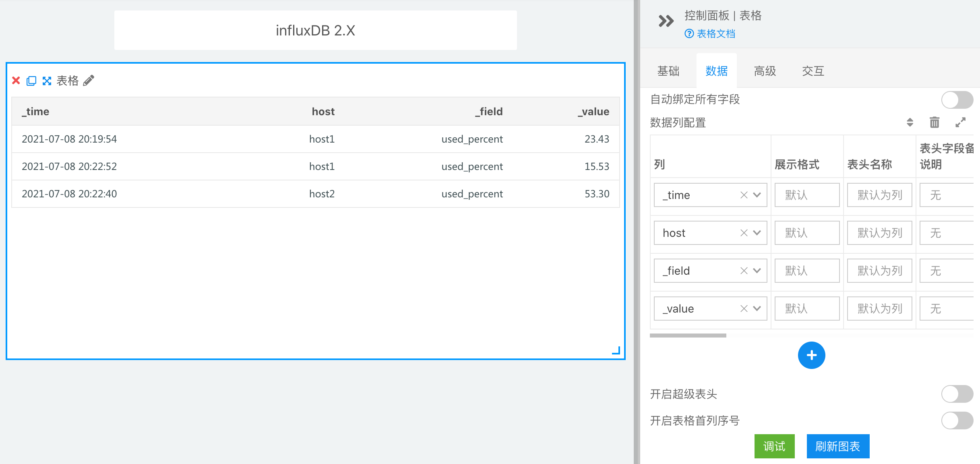Select the 数据 tab

(x=717, y=71)
